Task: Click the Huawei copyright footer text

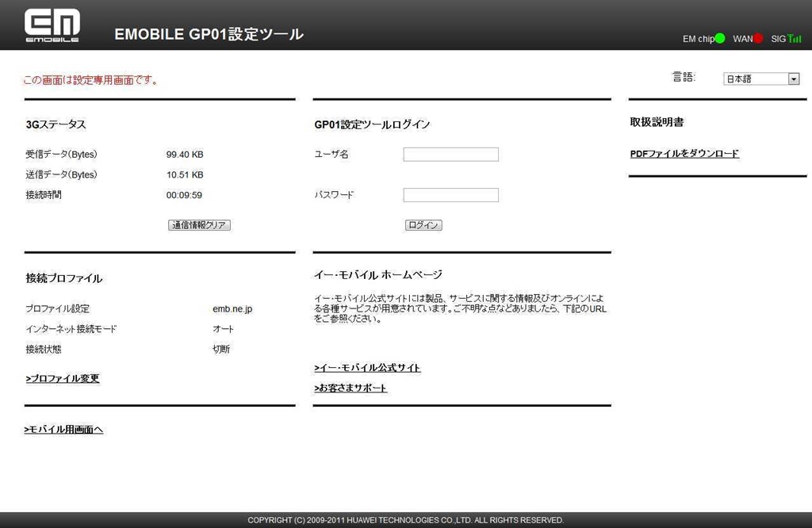Action: click(405, 520)
